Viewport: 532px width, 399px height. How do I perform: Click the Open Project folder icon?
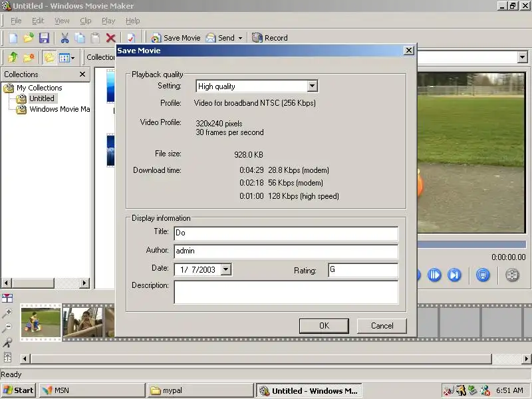[x=29, y=38]
